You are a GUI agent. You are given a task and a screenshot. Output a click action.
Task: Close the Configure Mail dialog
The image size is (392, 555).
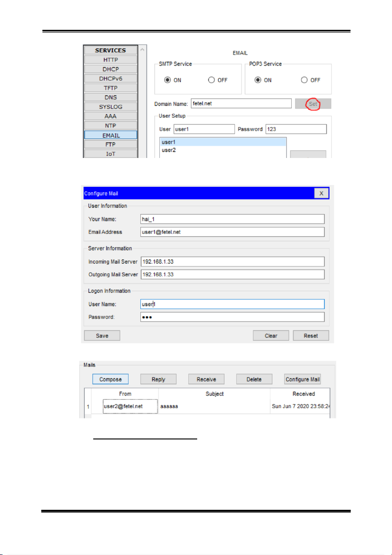coord(322,193)
